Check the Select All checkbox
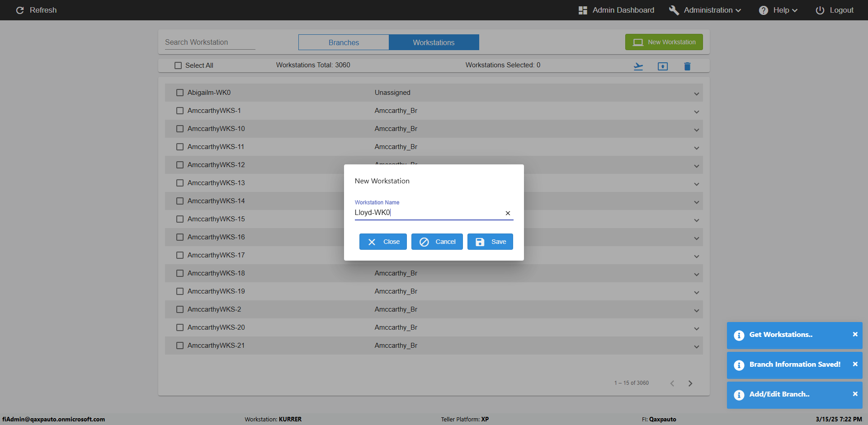The image size is (868, 425). pyautogui.click(x=178, y=65)
